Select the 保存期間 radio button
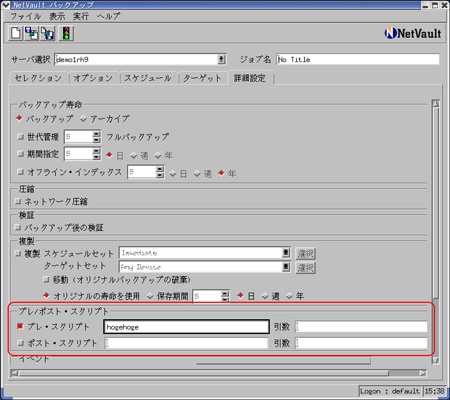 [x=150, y=296]
